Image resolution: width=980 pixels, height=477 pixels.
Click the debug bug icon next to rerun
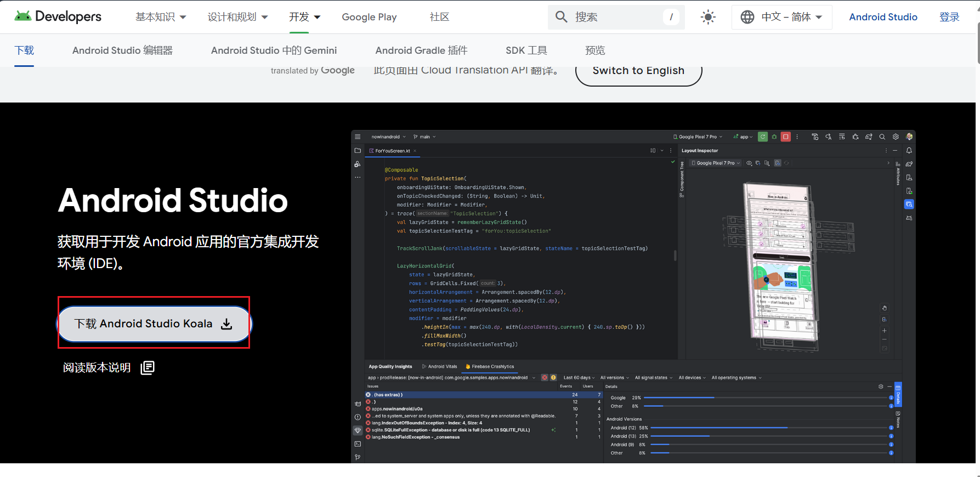(774, 137)
